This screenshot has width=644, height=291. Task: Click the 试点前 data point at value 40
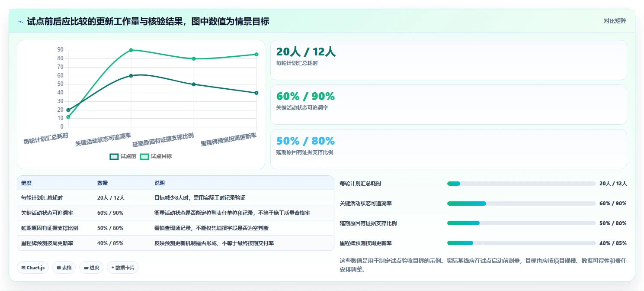click(256, 93)
